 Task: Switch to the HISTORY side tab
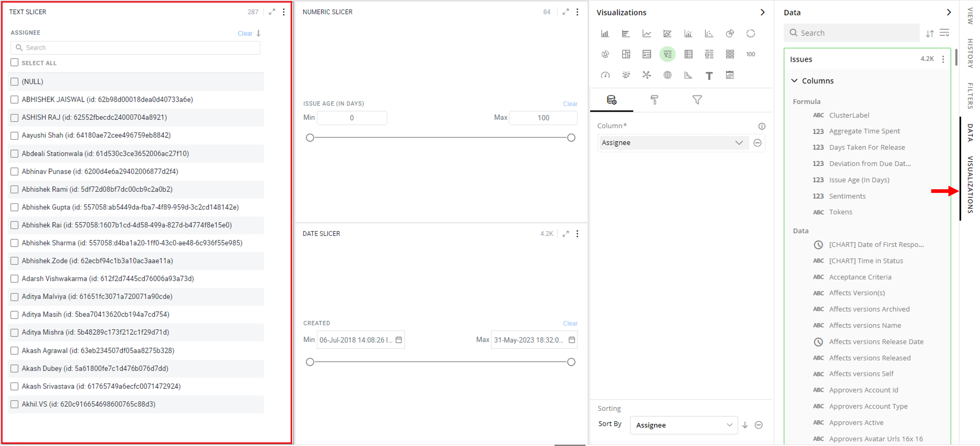pos(970,53)
